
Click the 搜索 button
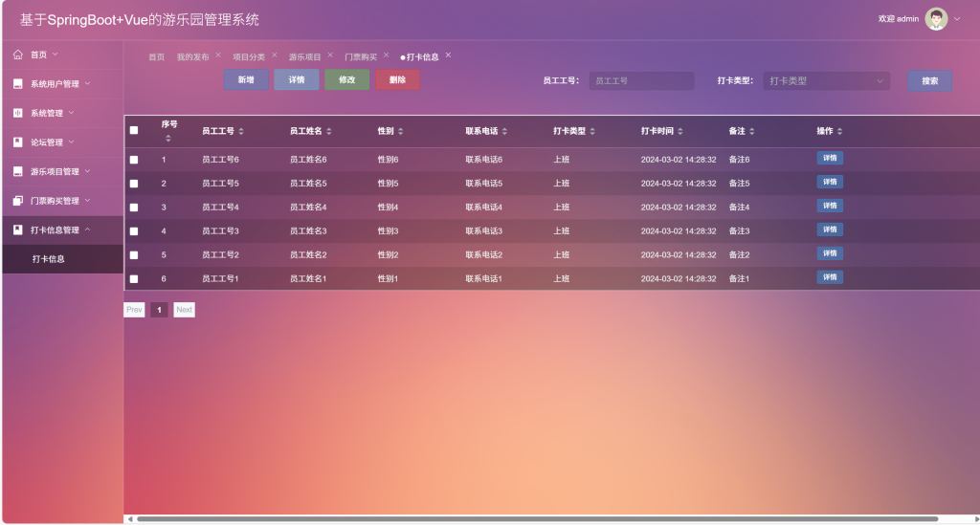coord(930,80)
